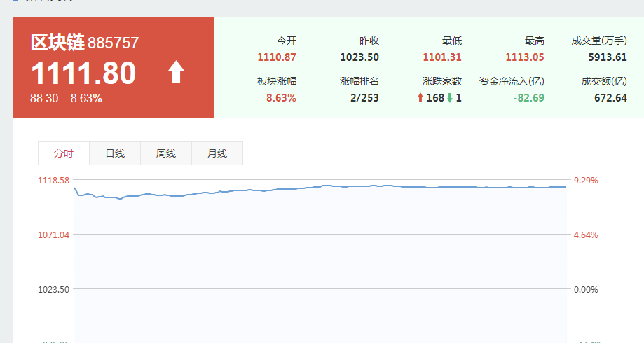Click the 8.63% under the price
This screenshot has width=644, height=343.
[x=86, y=99]
